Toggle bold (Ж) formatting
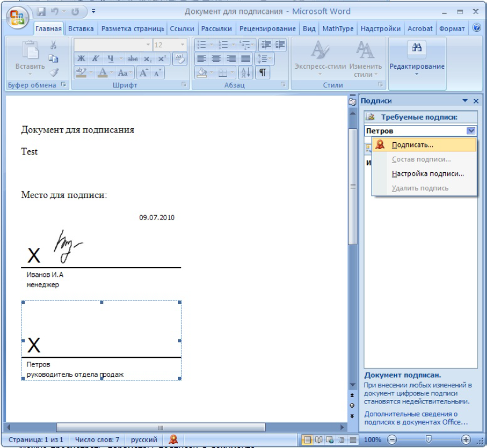487x448 pixels. click(81, 58)
